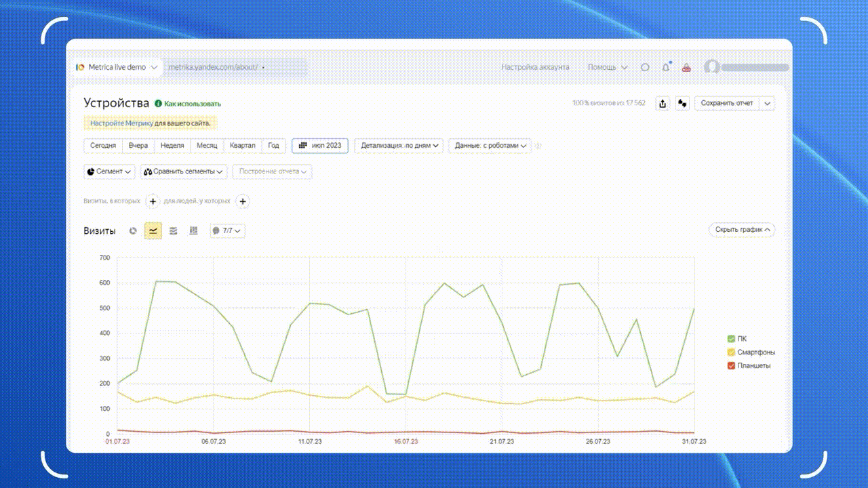Open the Как использовать link

pyautogui.click(x=192, y=104)
